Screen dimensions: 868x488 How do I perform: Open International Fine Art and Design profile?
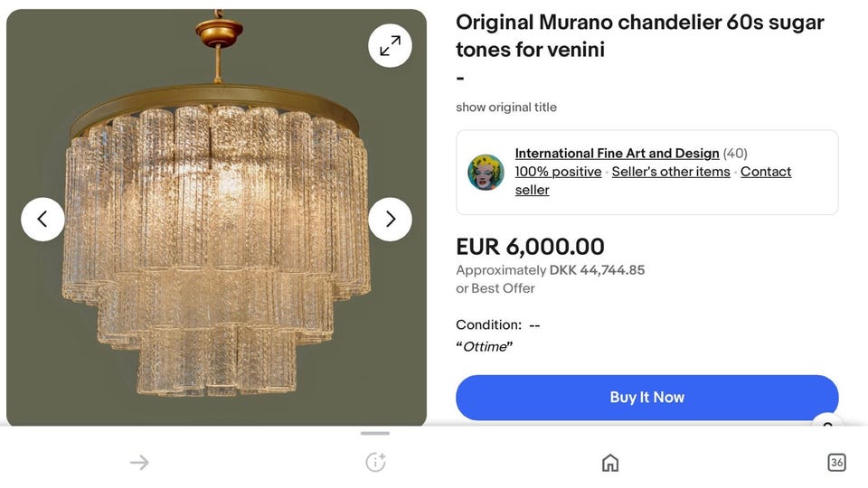pos(617,154)
